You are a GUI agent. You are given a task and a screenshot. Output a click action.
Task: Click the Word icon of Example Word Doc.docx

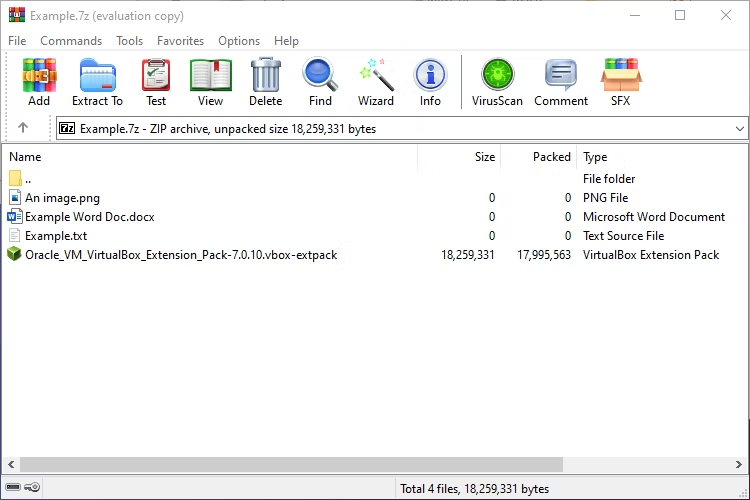[15, 217]
